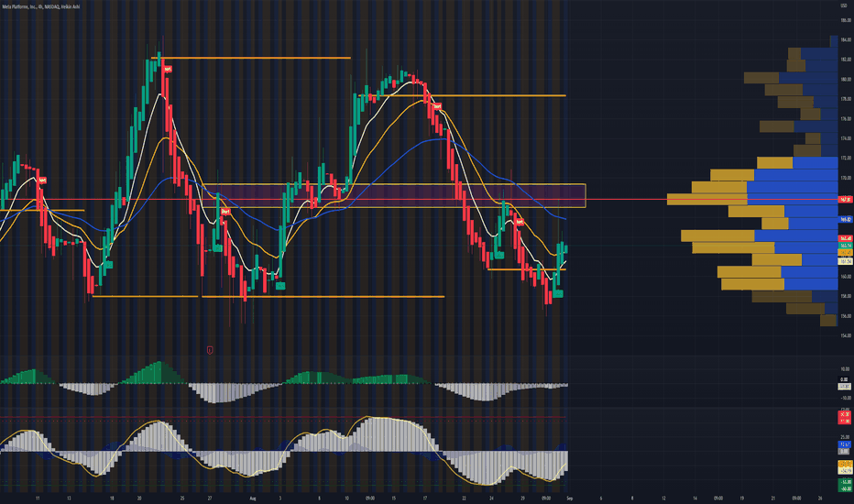Click the 184.00 price axis label

point(845,39)
